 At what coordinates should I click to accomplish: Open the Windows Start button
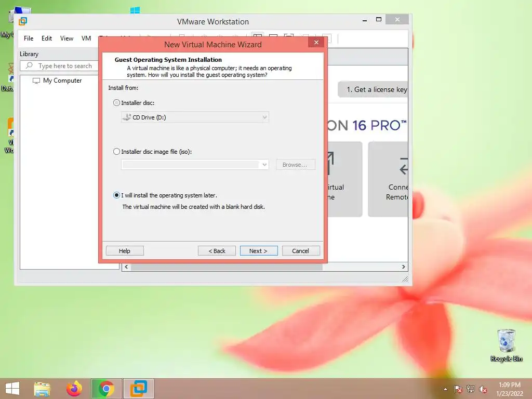coord(12,389)
